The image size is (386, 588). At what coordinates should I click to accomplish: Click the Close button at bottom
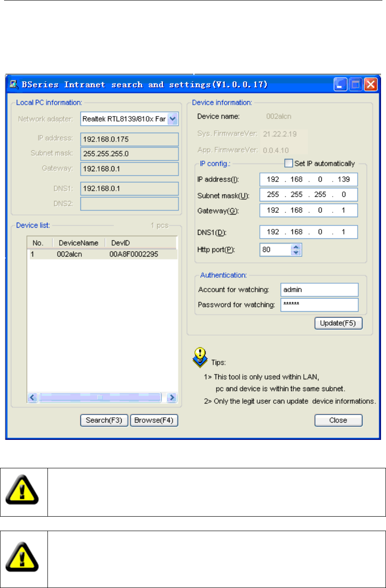[x=339, y=420]
